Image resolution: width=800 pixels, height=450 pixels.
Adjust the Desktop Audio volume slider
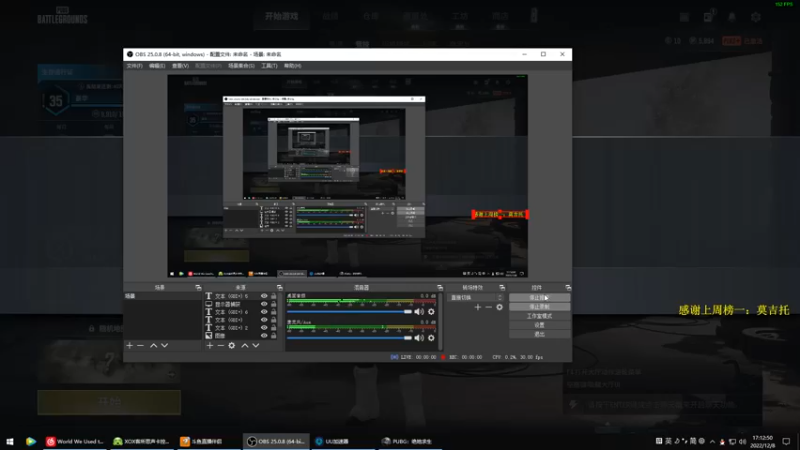(x=349, y=311)
